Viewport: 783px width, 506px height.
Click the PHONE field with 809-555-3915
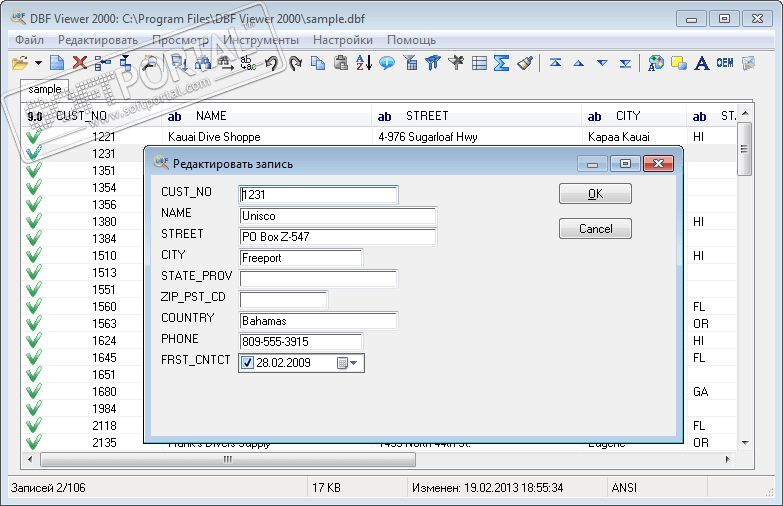click(x=301, y=342)
